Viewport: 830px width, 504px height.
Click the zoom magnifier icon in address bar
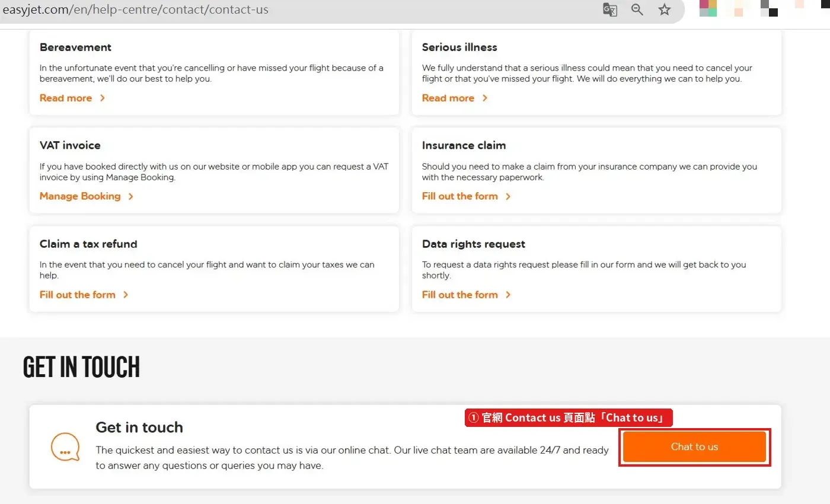click(x=637, y=9)
